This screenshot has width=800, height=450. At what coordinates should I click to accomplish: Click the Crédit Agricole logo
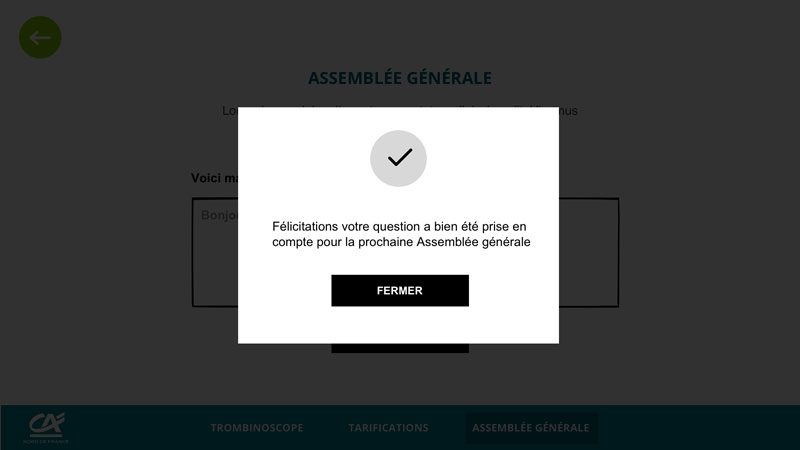click(43, 423)
